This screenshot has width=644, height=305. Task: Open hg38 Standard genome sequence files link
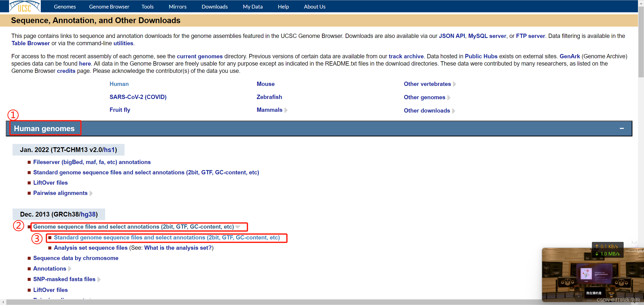point(167,237)
